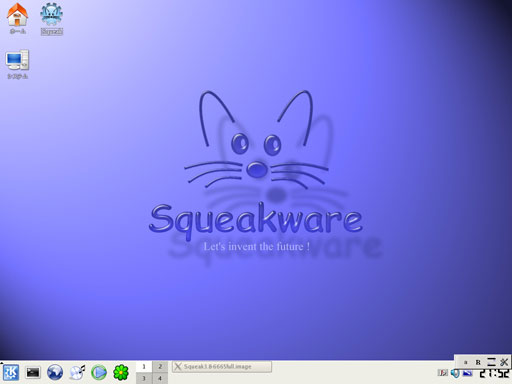Open the computer System desktop icon
This screenshot has height=384, width=512.
coord(17,64)
